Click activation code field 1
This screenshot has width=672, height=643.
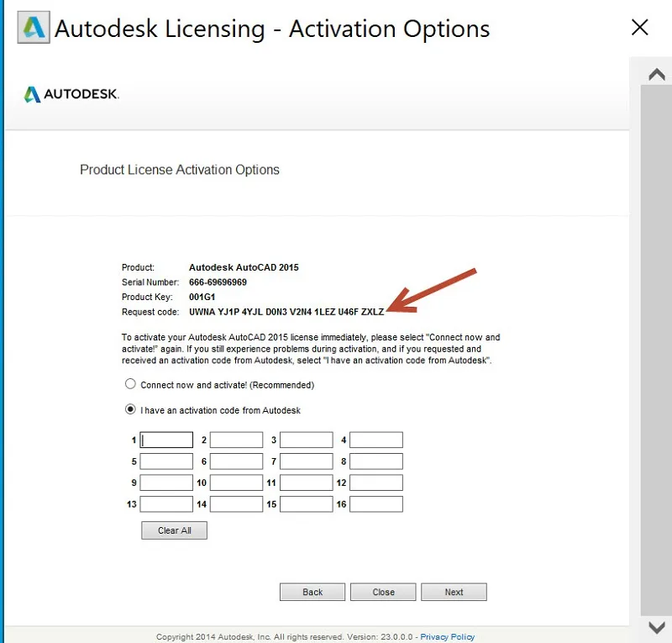tap(165, 440)
